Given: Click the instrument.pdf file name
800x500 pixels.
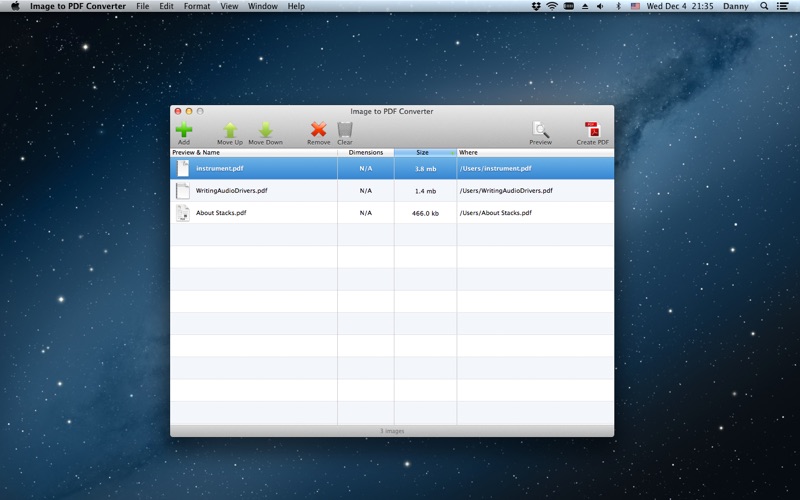Looking at the screenshot, I should [x=220, y=168].
